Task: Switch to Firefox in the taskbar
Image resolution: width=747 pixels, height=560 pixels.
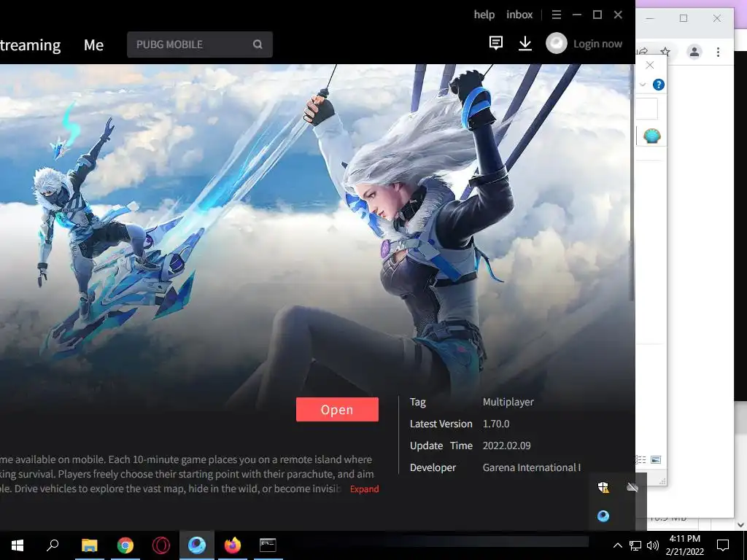Action: pyautogui.click(x=233, y=545)
